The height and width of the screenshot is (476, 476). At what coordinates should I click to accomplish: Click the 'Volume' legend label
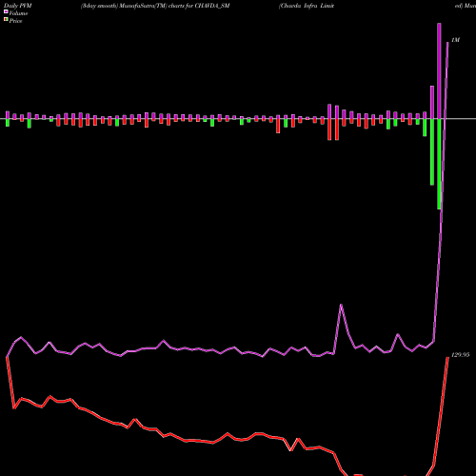pyautogui.click(x=18, y=13)
